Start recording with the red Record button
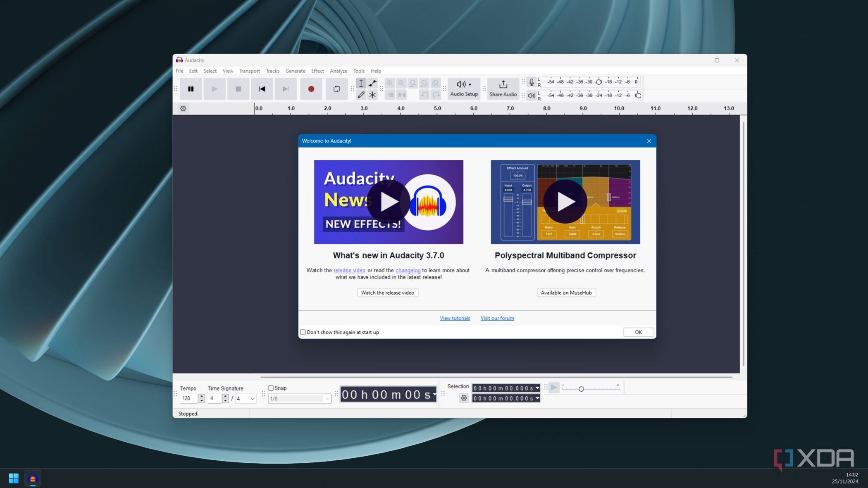868x488 pixels. coord(311,89)
